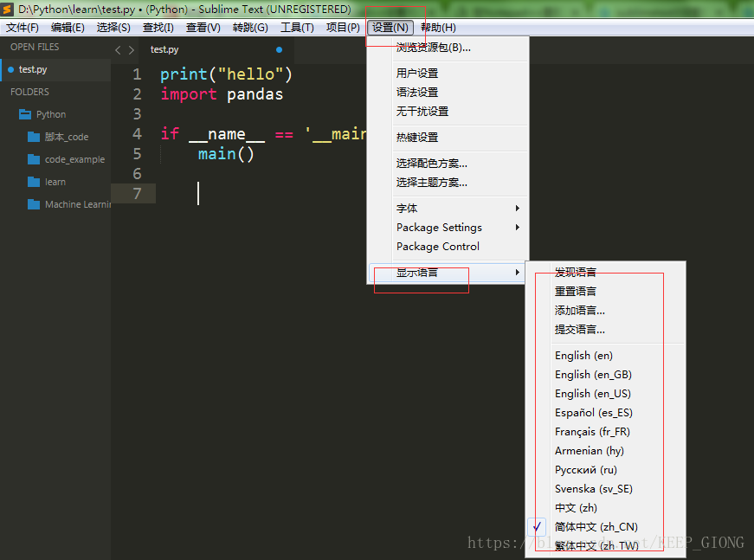Select the learn folder name in sidebar
Viewport: 754px width, 560px height.
click(x=55, y=182)
